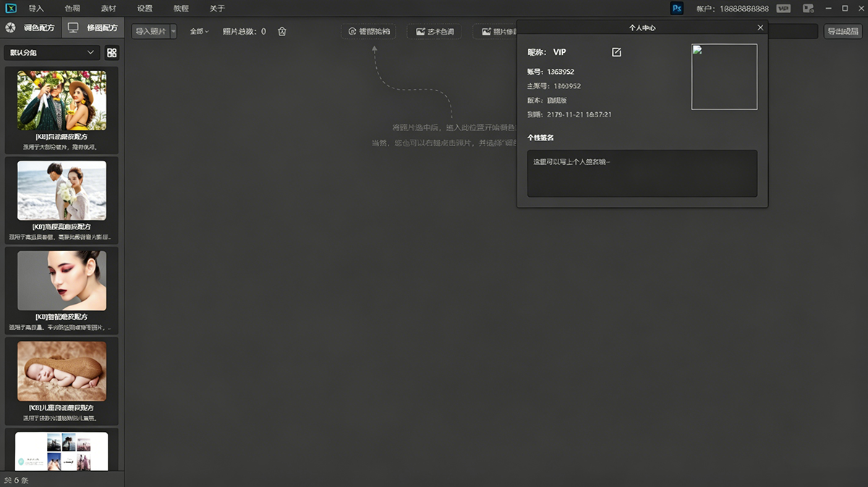Click the Photoshop Ps icon
The height and width of the screenshot is (487, 868).
677,9
